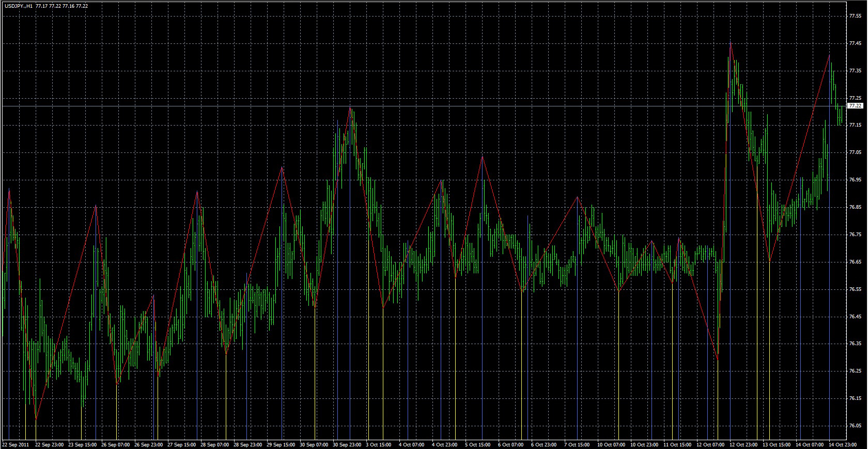Click the 10 Oct 07:00 time label
Image resolution: width=868 pixels, height=449 pixels.
pos(611,444)
